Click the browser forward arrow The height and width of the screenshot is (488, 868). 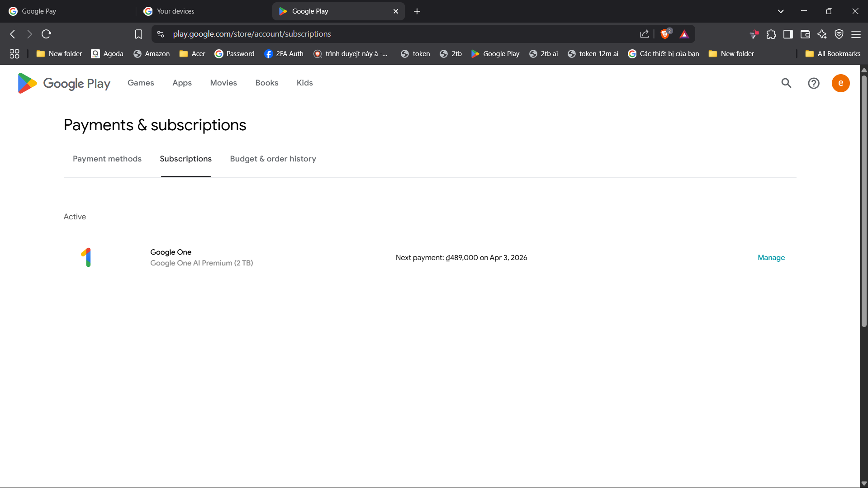pyautogui.click(x=29, y=34)
